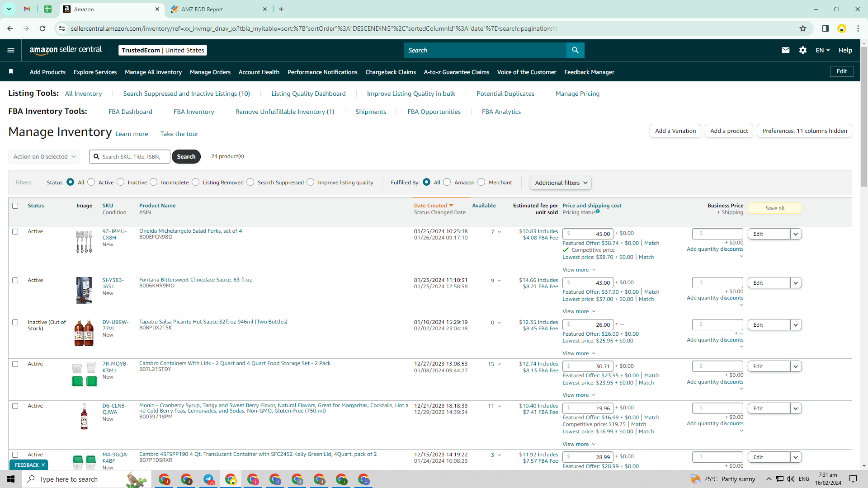This screenshot has width=868, height=488.
Task: Click the Amazon Seller Central logo
Action: point(66,50)
